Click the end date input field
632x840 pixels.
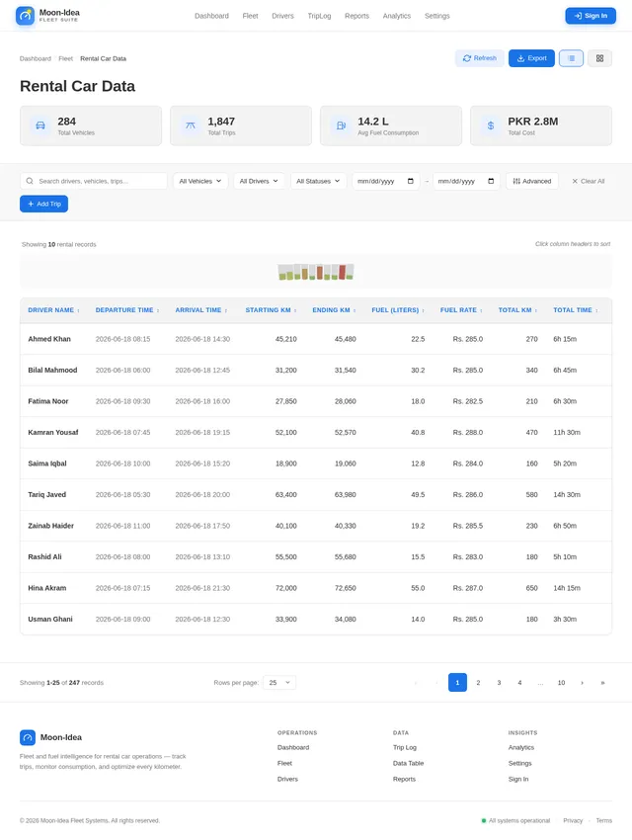point(466,181)
